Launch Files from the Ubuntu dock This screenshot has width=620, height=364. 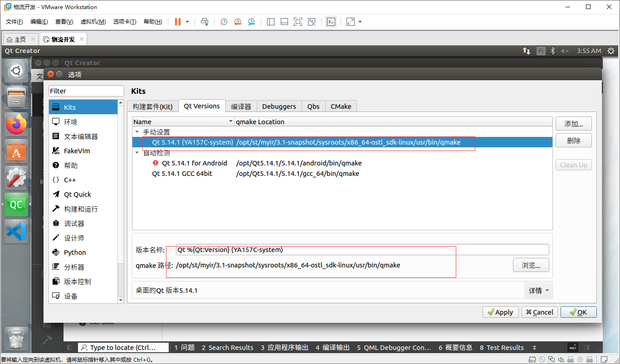(x=16, y=97)
